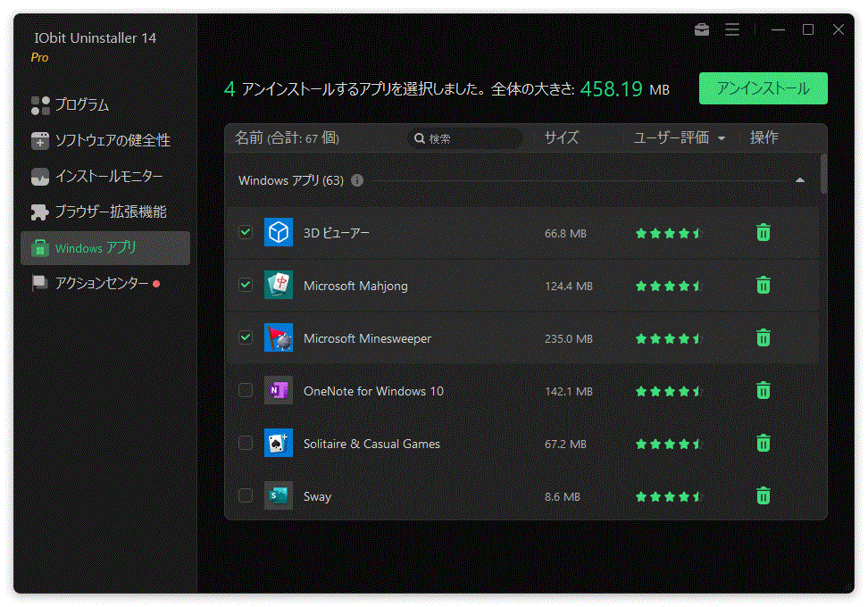Open the hamburger options menu

tap(732, 29)
